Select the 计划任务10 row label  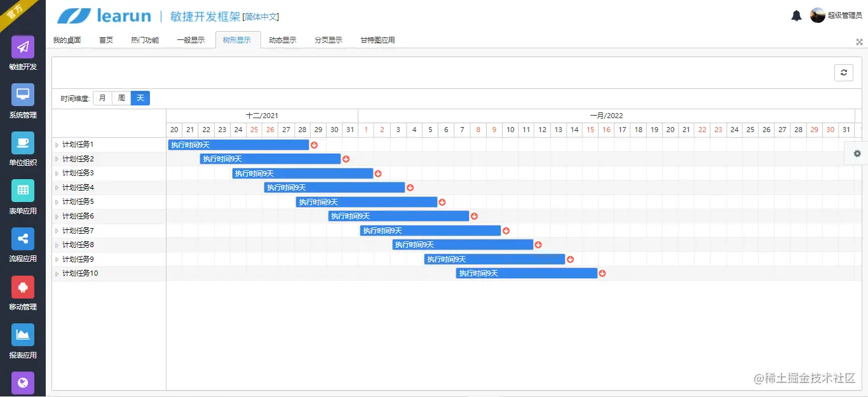tap(80, 273)
